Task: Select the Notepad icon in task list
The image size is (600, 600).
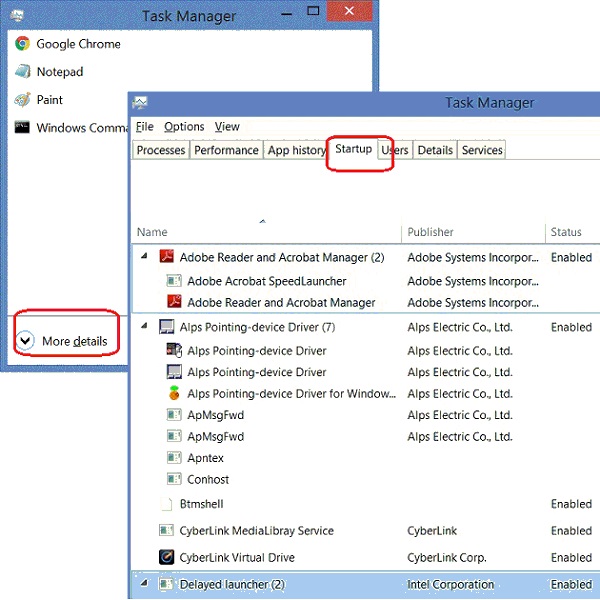Action: (x=22, y=72)
